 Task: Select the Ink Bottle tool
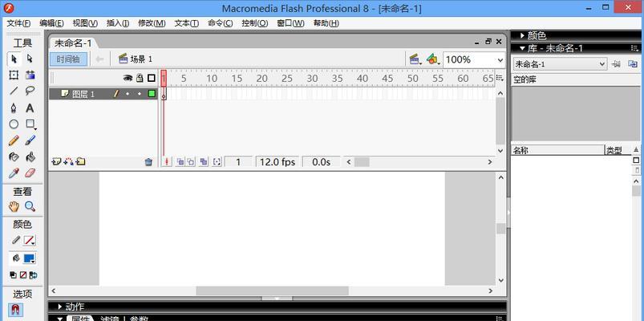[x=14, y=156]
